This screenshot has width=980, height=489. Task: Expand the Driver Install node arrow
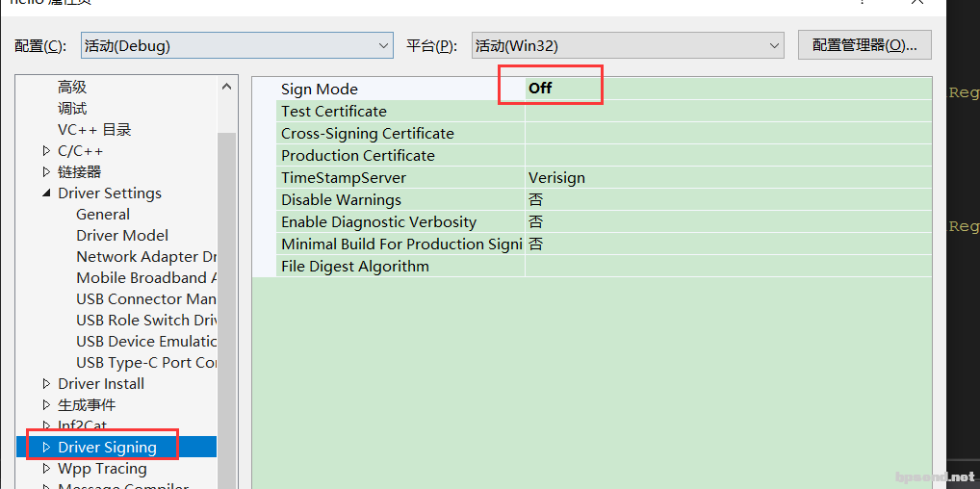[x=46, y=383]
